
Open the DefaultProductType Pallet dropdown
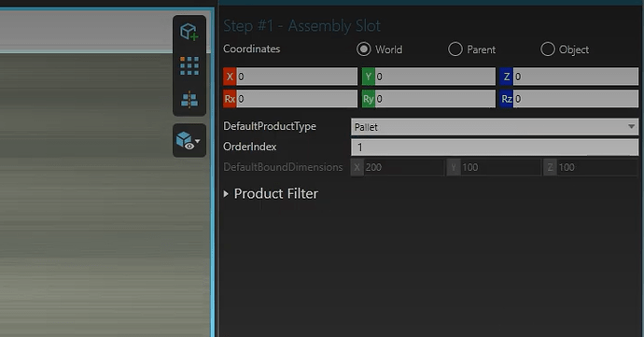pos(495,127)
